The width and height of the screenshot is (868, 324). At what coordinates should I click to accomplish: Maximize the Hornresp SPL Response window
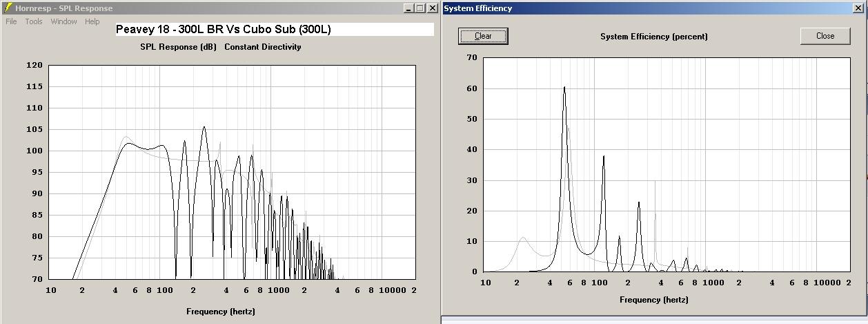click(x=420, y=8)
